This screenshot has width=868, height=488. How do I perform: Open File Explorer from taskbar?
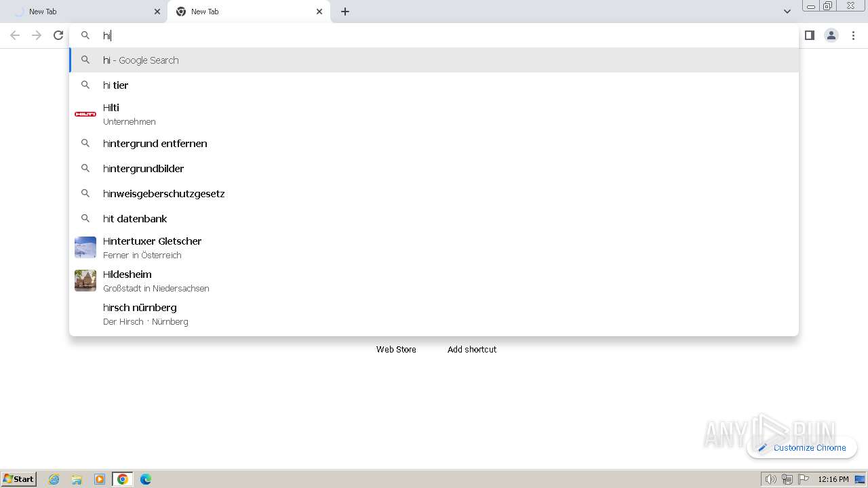[77, 479]
